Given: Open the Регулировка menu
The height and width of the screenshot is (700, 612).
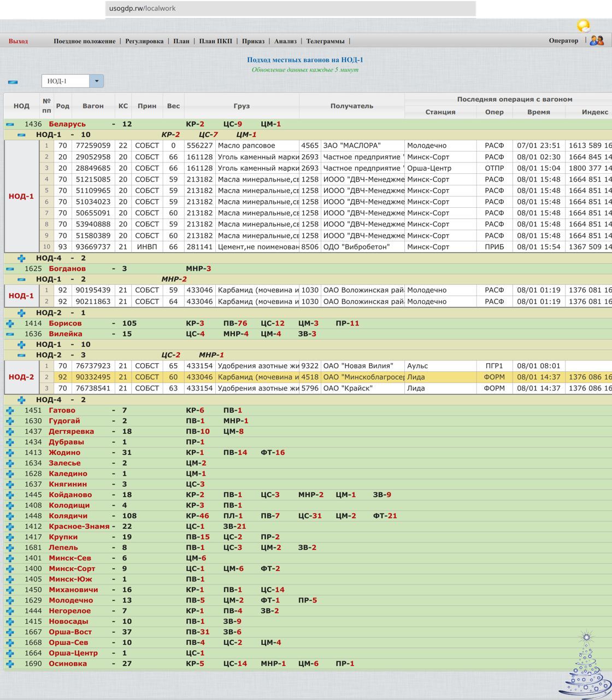Looking at the screenshot, I should click(144, 41).
